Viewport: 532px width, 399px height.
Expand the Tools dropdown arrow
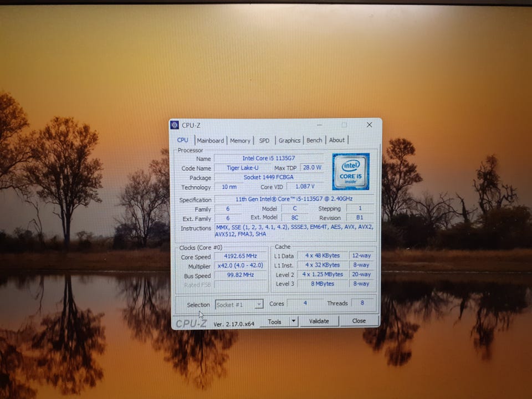pyautogui.click(x=294, y=321)
